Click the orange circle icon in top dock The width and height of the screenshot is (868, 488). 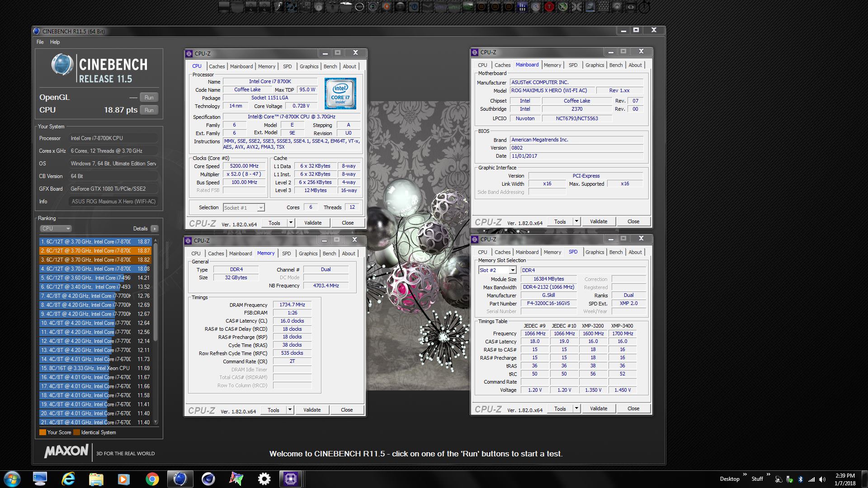[x=386, y=7]
